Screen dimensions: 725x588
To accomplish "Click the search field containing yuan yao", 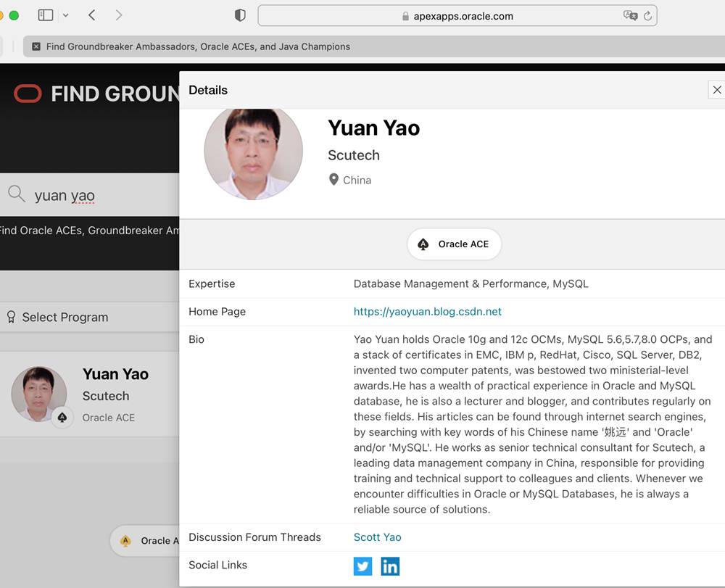I will click(x=101, y=195).
